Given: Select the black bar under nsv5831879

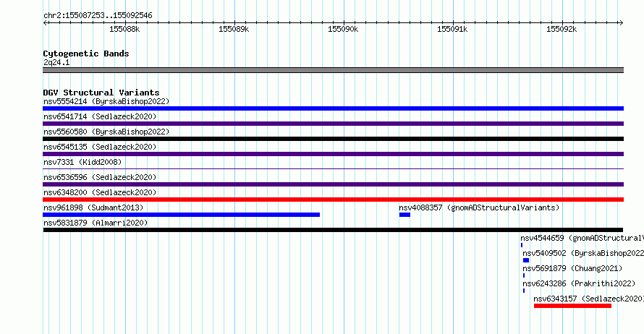Looking at the screenshot, I should (x=333, y=230).
